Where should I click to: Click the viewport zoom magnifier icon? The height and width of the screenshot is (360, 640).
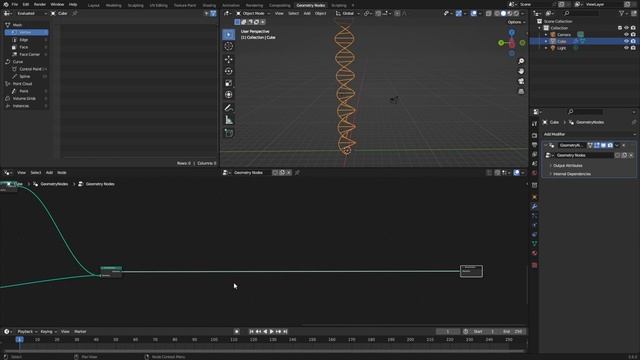coord(521,61)
